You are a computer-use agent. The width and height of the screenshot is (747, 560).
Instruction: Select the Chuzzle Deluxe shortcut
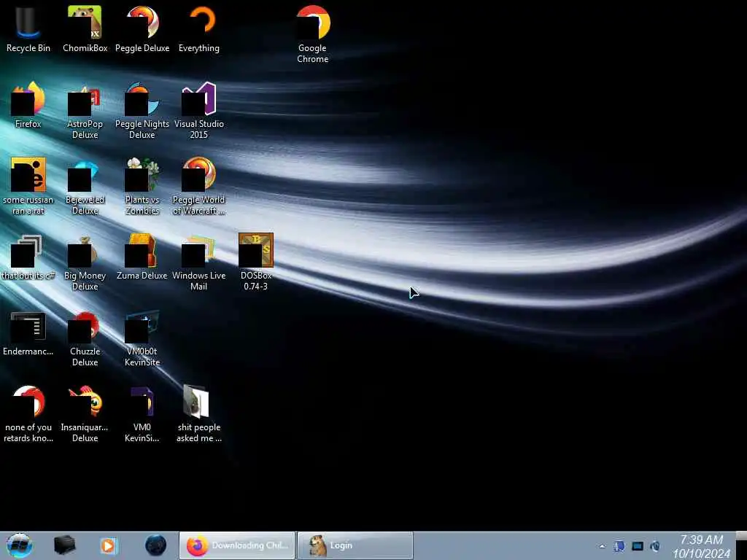(x=85, y=338)
